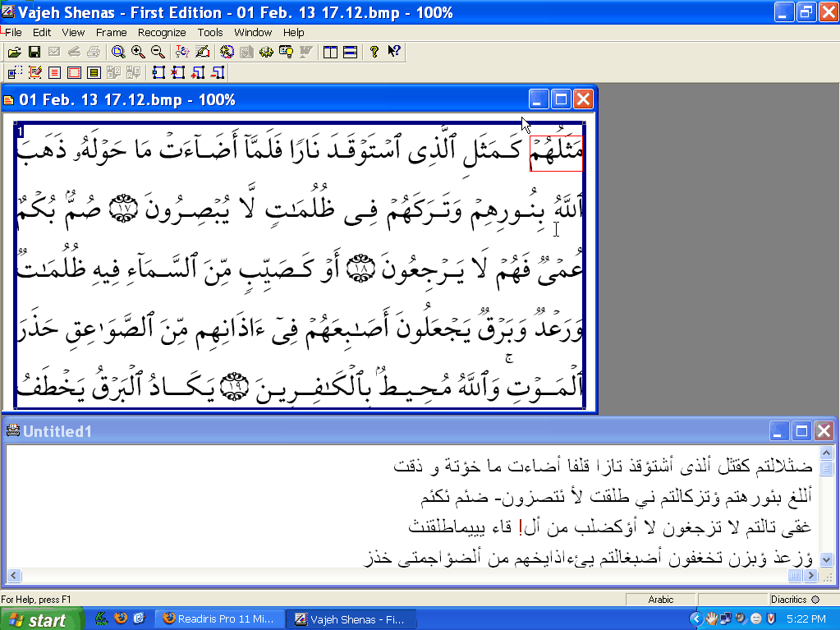This screenshot has height=630, width=840.
Task: Toggle the side-by-side window layout icon
Action: [x=330, y=52]
